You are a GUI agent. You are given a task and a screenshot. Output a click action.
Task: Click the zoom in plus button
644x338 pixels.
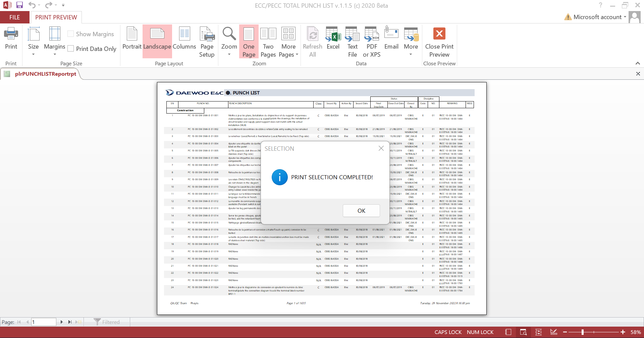tap(623, 332)
